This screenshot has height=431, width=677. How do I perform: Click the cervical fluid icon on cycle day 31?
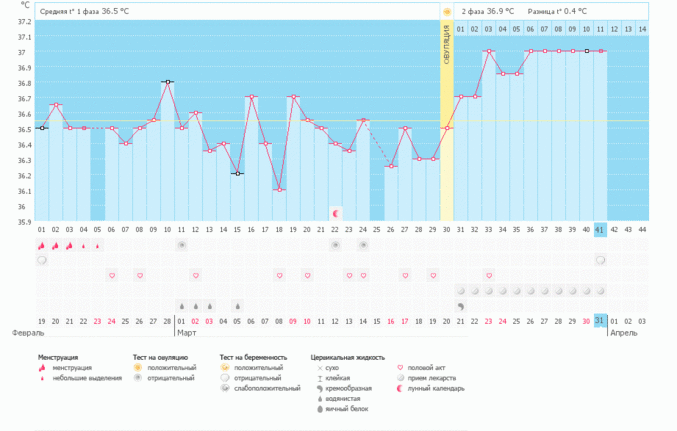(x=461, y=306)
